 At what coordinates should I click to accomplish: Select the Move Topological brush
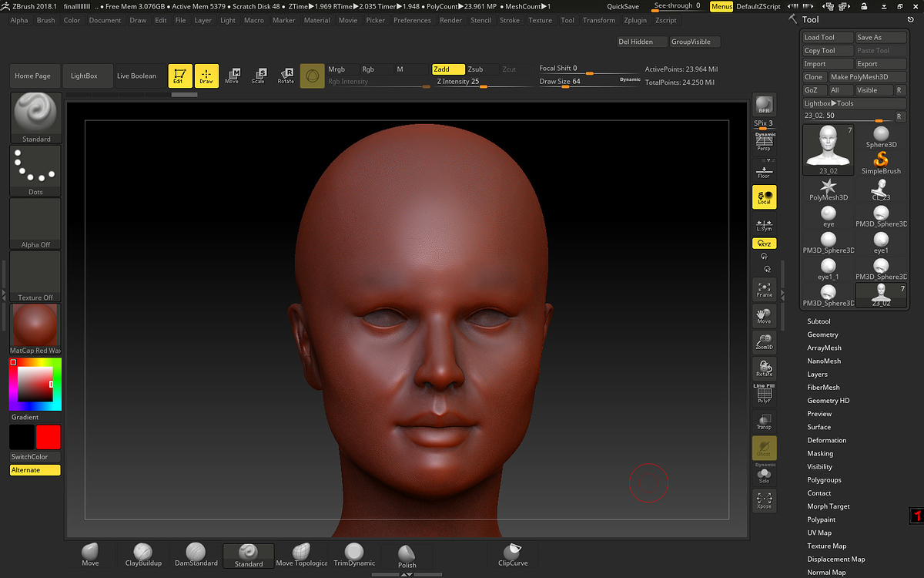click(x=302, y=555)
